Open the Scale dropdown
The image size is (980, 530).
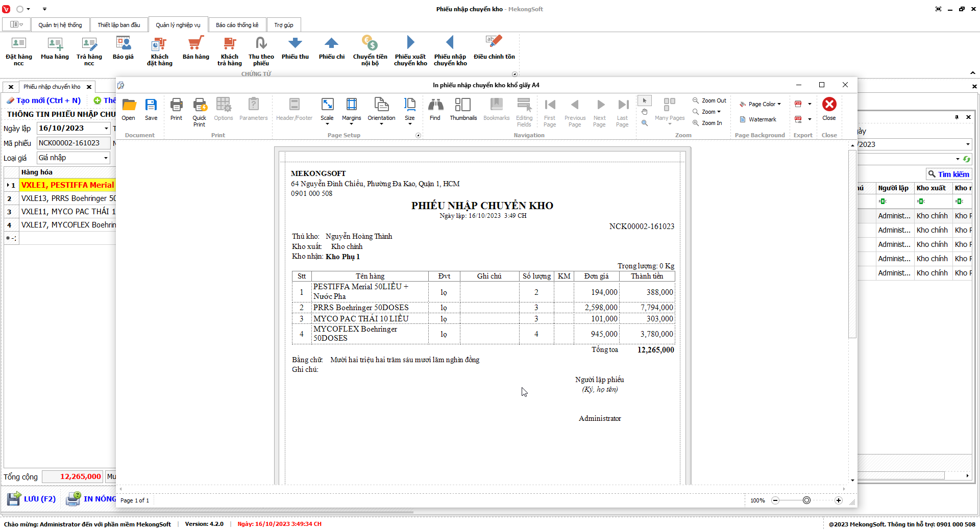click(x=327, y=112)
